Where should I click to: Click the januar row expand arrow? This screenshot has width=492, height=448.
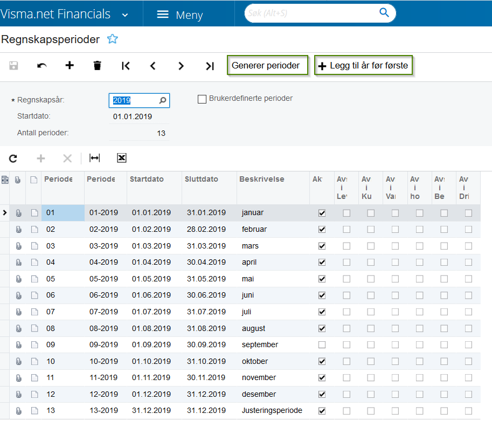tap(5, 212)
